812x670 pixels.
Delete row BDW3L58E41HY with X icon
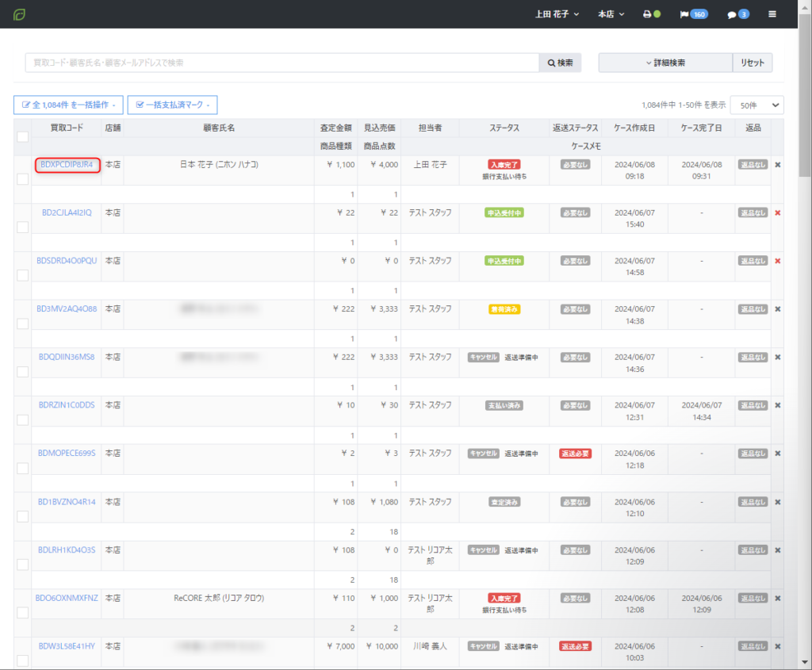(x=777, y=647)
